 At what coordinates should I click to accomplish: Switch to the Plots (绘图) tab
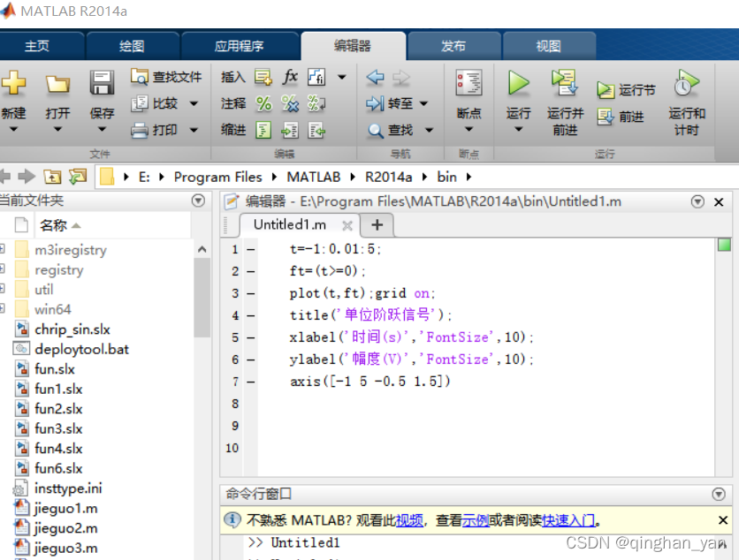133,46
